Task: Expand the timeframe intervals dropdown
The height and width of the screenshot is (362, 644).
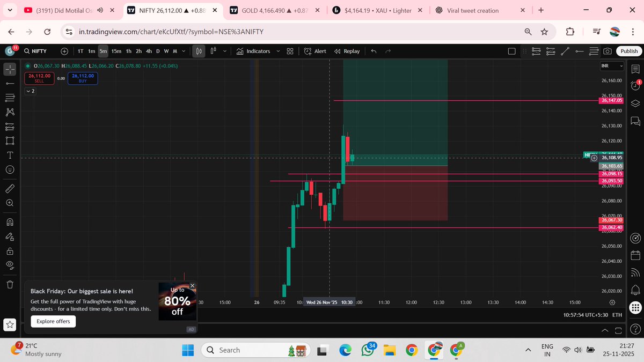Action: pos(184,51)
